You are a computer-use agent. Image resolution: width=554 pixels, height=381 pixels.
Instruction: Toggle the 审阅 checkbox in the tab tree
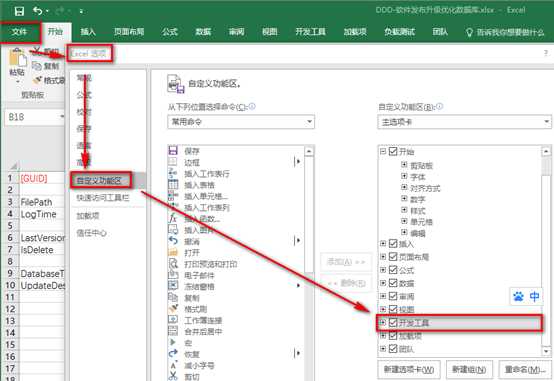coord(393,296)
